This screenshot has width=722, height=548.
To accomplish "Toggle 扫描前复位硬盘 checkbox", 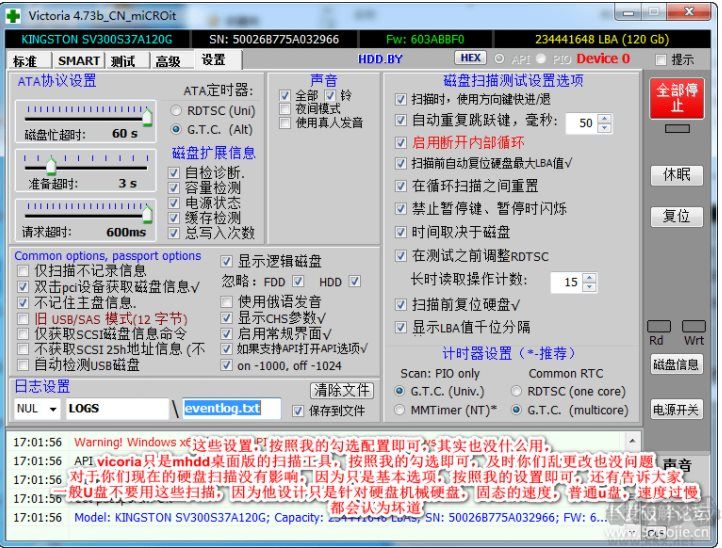I will coord(401,304).
